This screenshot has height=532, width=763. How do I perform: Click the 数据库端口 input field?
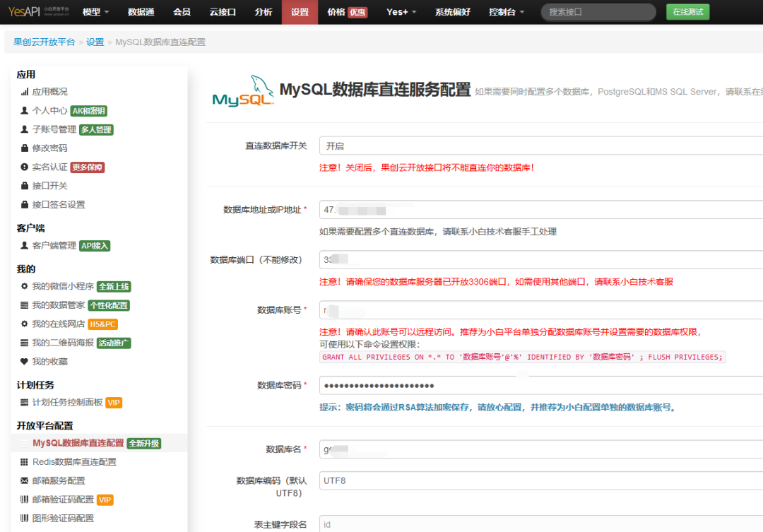point(541,260)
